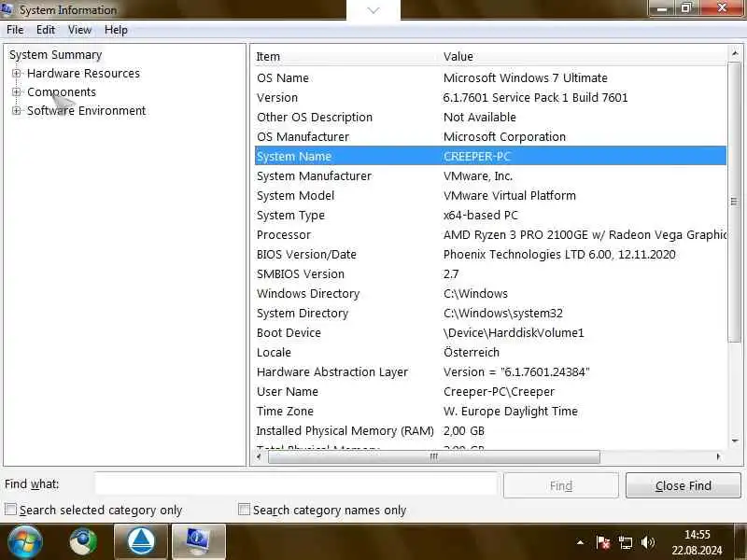Click the horizontal scrollbar right arrow
Viewport: 747px width, 560px height.
point(718,456)
